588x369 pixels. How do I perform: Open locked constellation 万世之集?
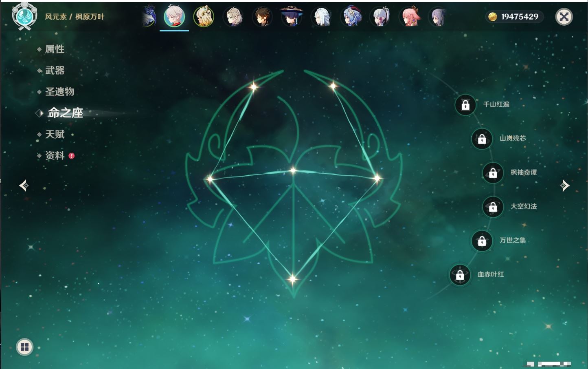482,241
